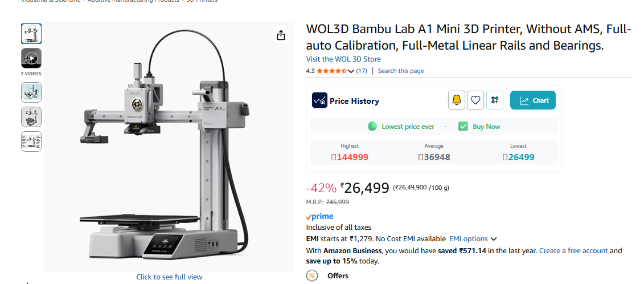Click to see full view of image
644x284 pixels.
(169, 277)
